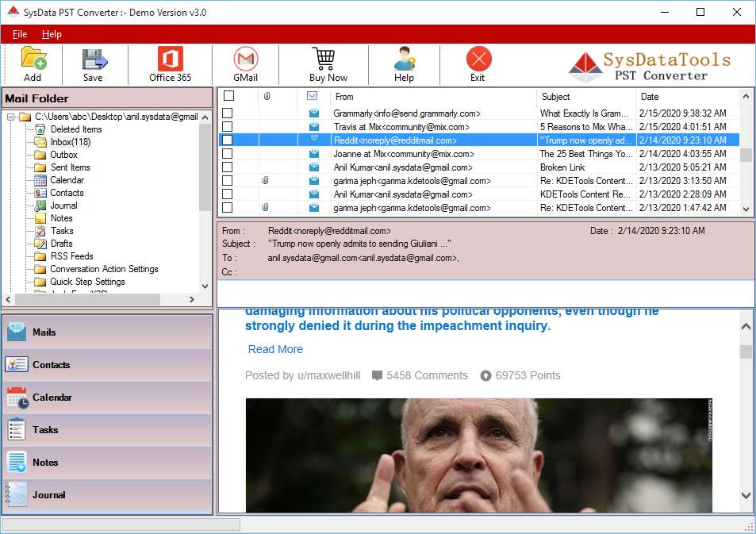
Task: Open the Office 365 export icon
Action: click(171, 59)
